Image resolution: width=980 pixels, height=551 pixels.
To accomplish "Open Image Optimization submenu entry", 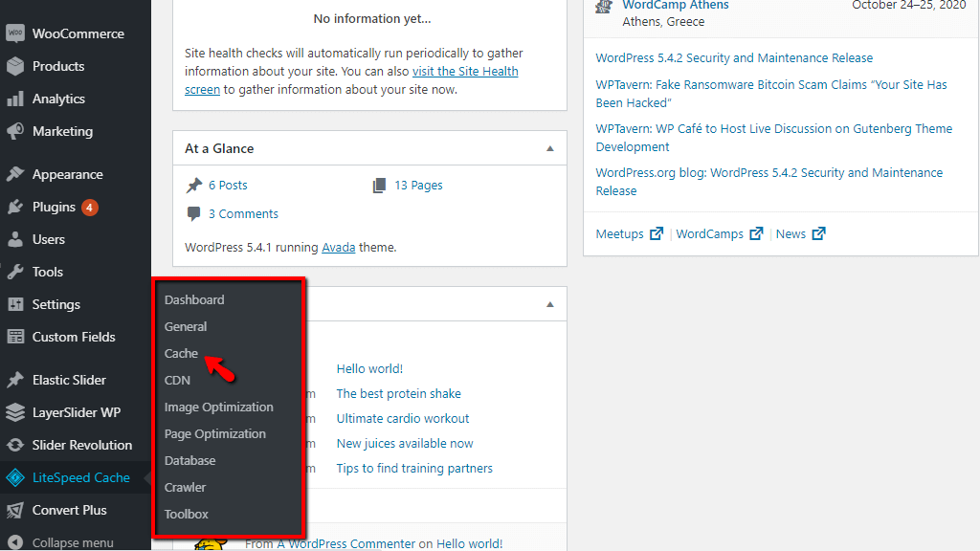I will coord(219,408).
